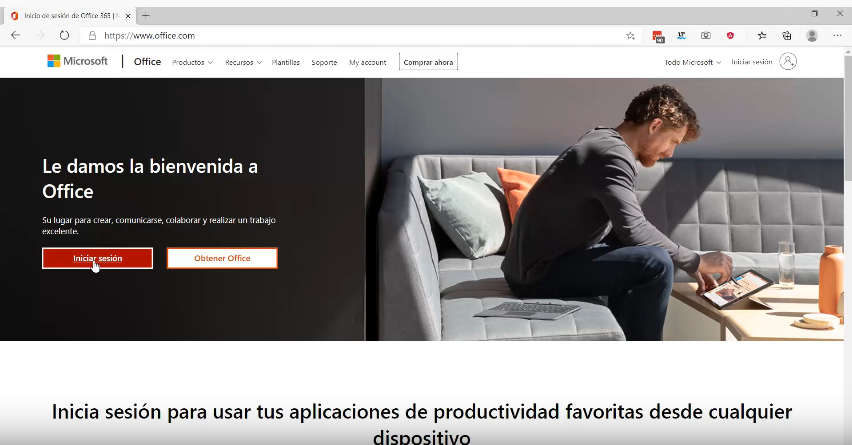Click the red Iniciar sesión button

97,258
